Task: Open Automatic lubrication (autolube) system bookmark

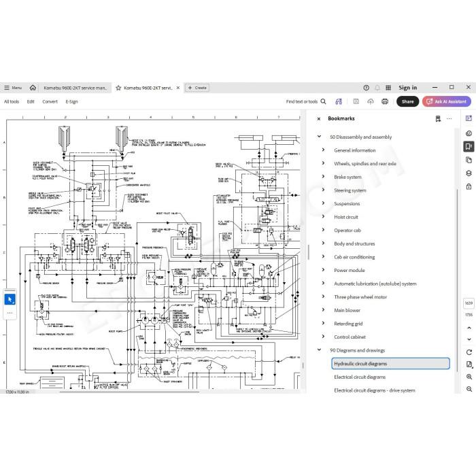Action: [375, 284]
